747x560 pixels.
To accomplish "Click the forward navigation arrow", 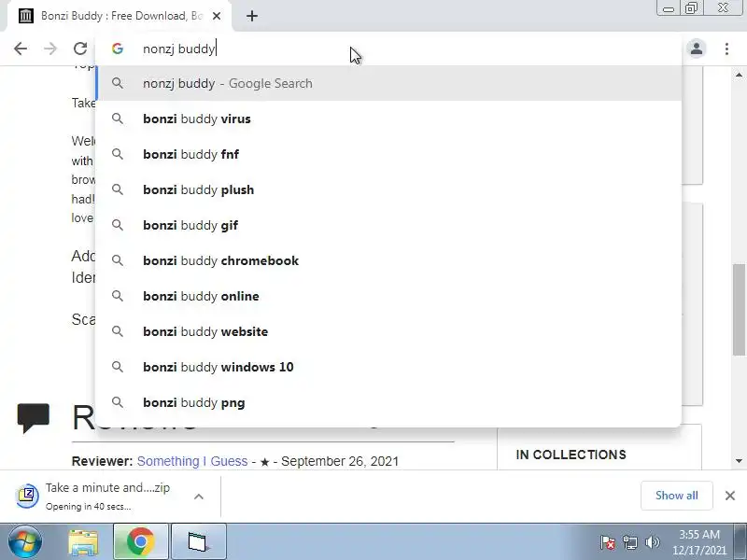I will [x=50, y=49].
